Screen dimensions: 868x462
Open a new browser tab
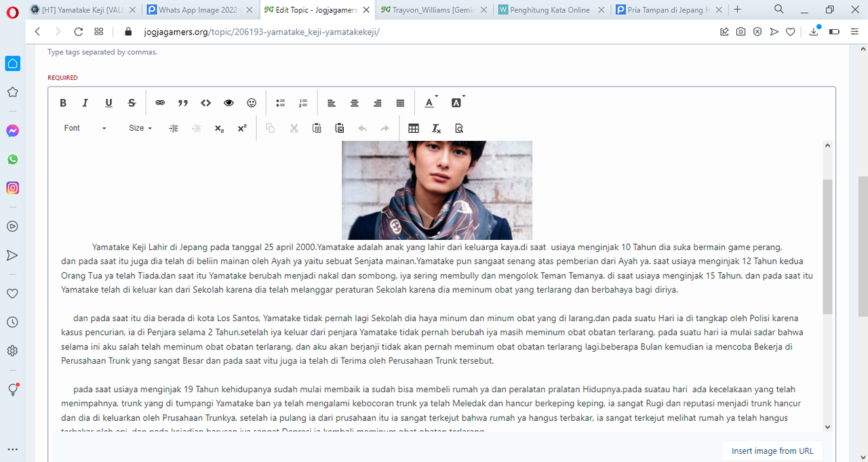click(x=738, y=9)
